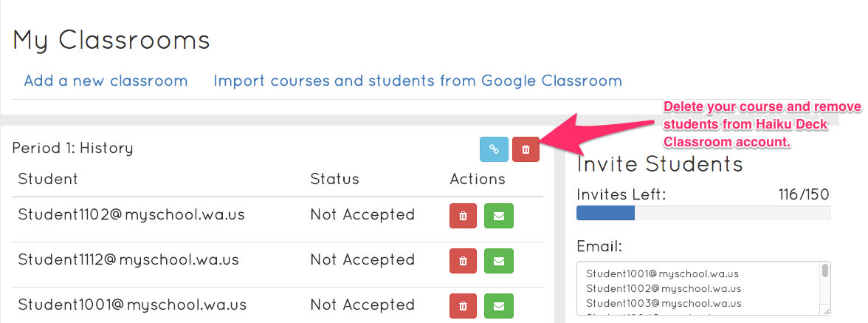The height and width of the screenshot is (323, 868).
Task: Click the green envelope in the Student1001 row
Action: pos(498,305)
